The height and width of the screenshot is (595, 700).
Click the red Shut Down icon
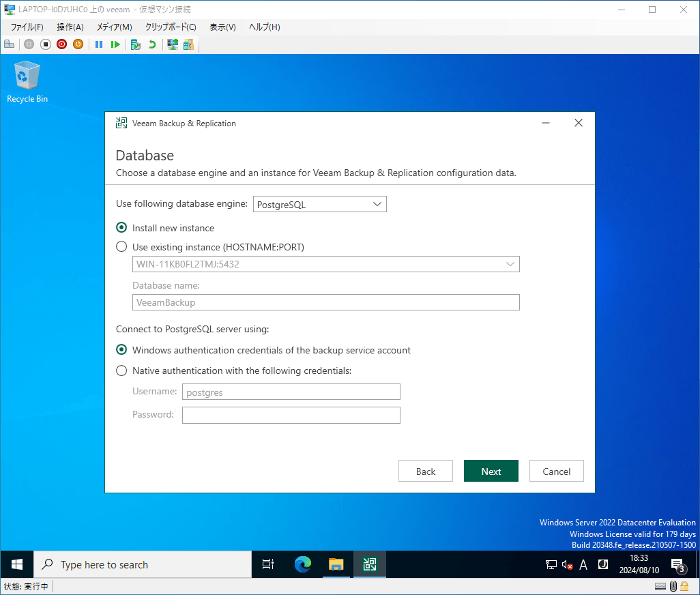(62, 44)
